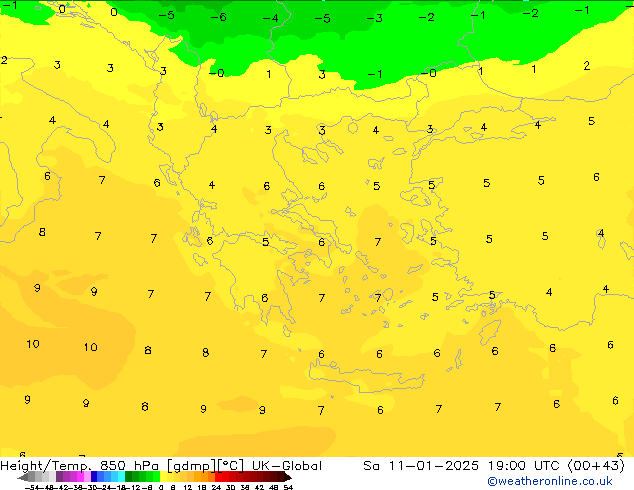Click the UK-Global model label
Image resolution: width=634 pixels, height=490 pixels.
[x=287, y=466]
